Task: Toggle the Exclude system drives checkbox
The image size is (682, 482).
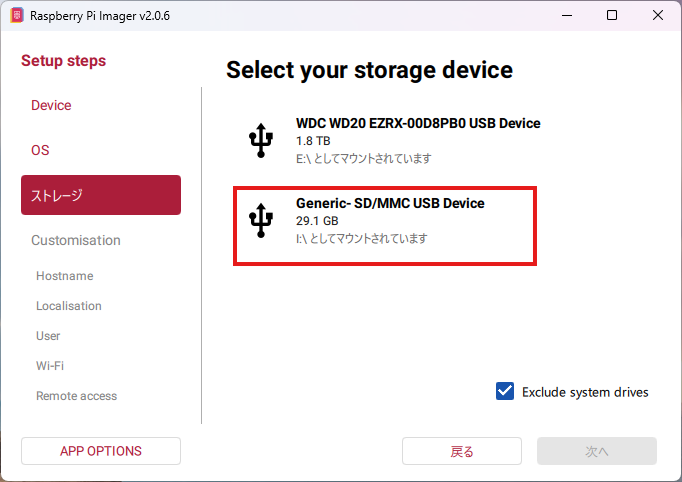Action: [505, 391]
